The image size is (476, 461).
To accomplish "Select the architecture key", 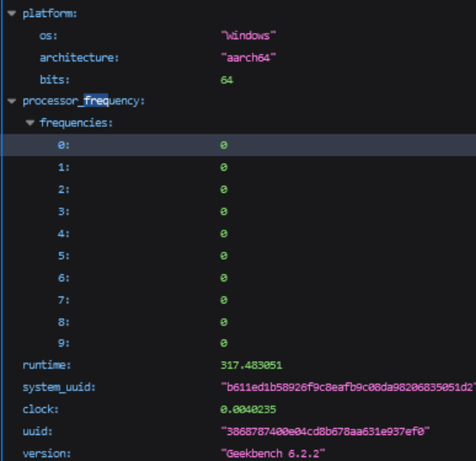I will pos(79,58).
